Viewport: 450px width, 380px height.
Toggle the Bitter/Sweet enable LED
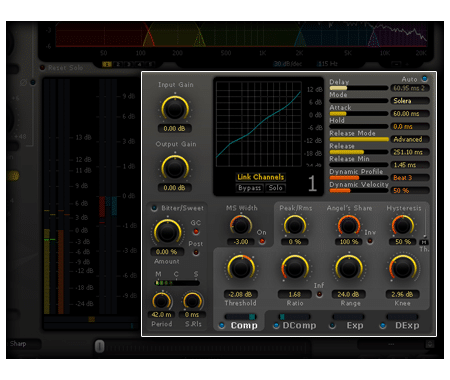[x=154, y=208]
